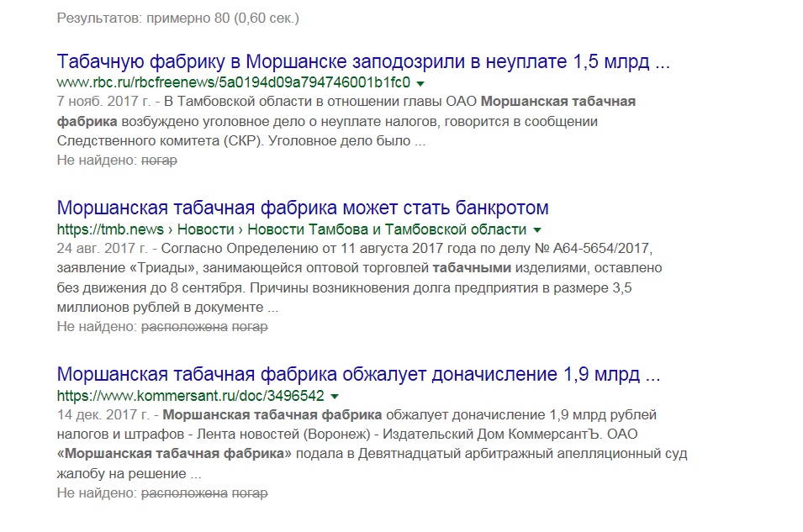Click the 'Новости' breadcrumb after tmb.news
This screenshot has height=532, width=803.
tap(205, 229)
